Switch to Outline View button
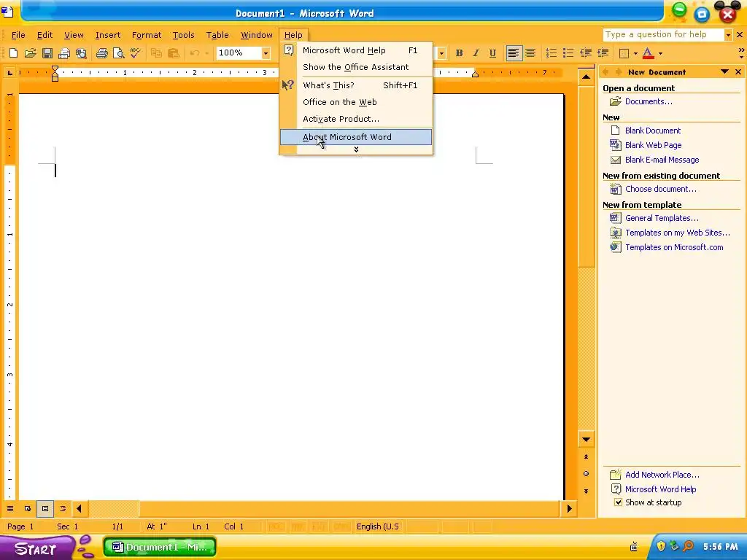Image resolution: width=747 pixels, height=560 pixels. point(63,508)
